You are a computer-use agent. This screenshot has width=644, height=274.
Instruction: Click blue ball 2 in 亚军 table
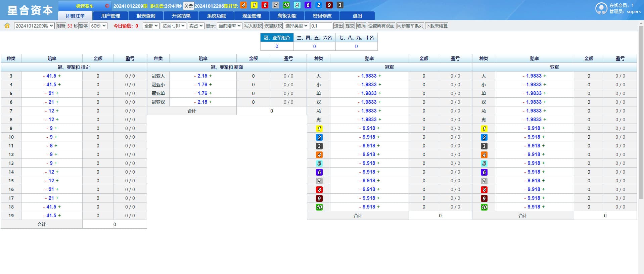(484, 137)
